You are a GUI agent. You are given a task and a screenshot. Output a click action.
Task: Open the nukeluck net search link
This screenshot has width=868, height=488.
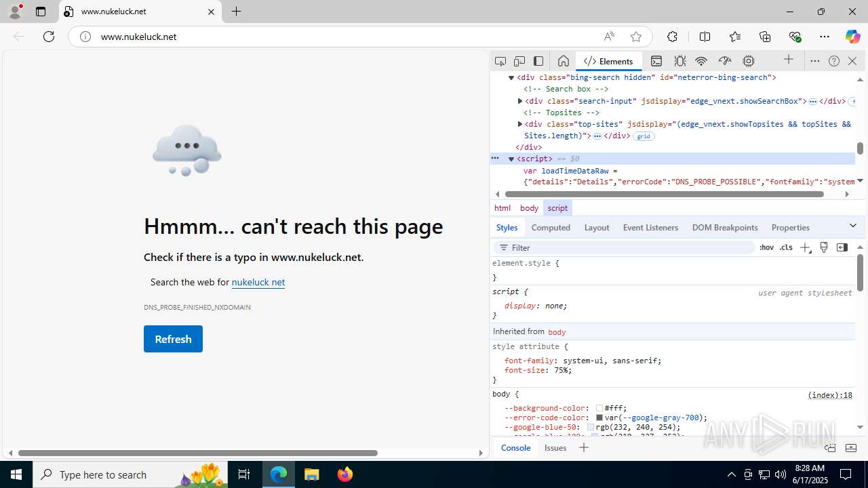click(258, 282)
